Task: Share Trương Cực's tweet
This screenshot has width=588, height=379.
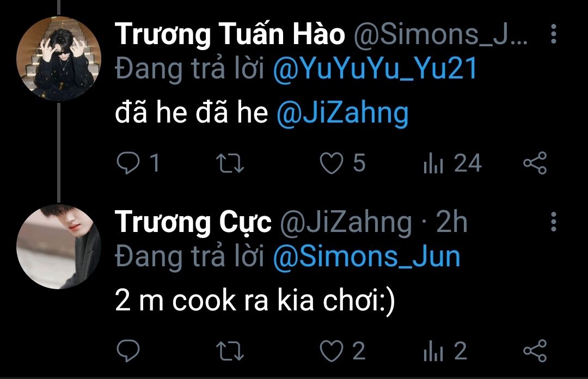Action: click(535, 351)
